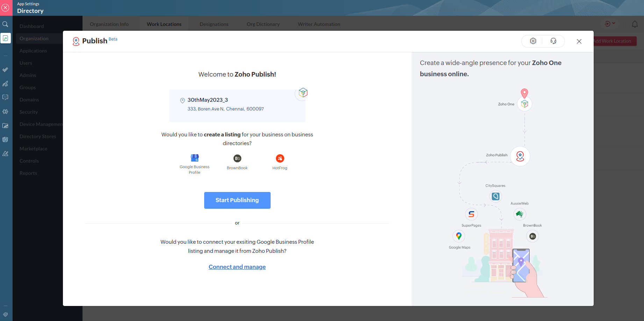This screenshot has height=321, width=644.
Task: Open the Designations tab
Action: (214, 24)
